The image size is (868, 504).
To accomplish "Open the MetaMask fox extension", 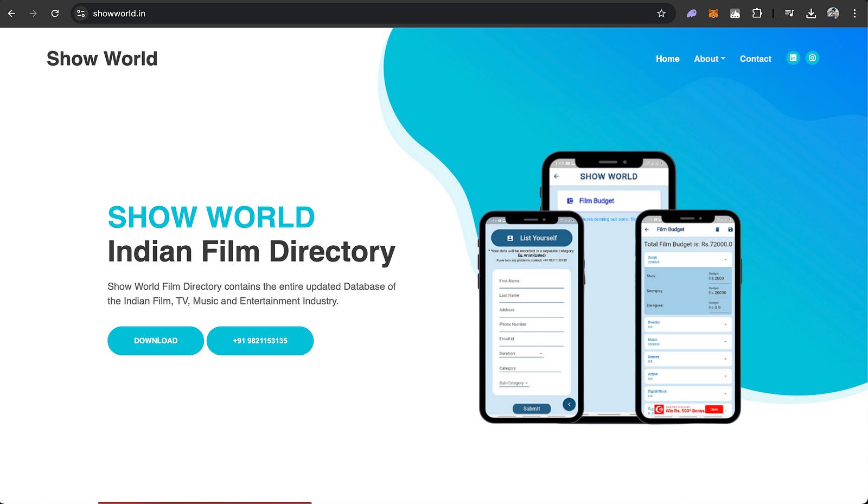I will [713, 14].
